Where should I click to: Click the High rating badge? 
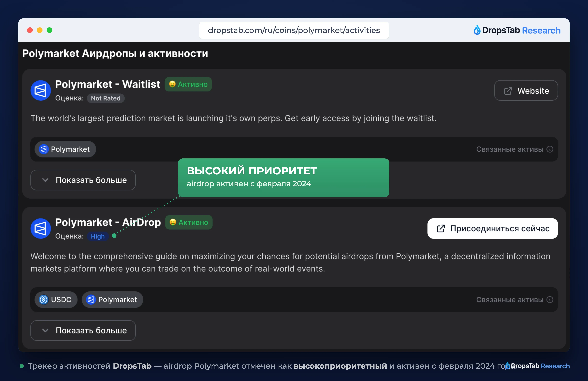(x=98, y=236)
